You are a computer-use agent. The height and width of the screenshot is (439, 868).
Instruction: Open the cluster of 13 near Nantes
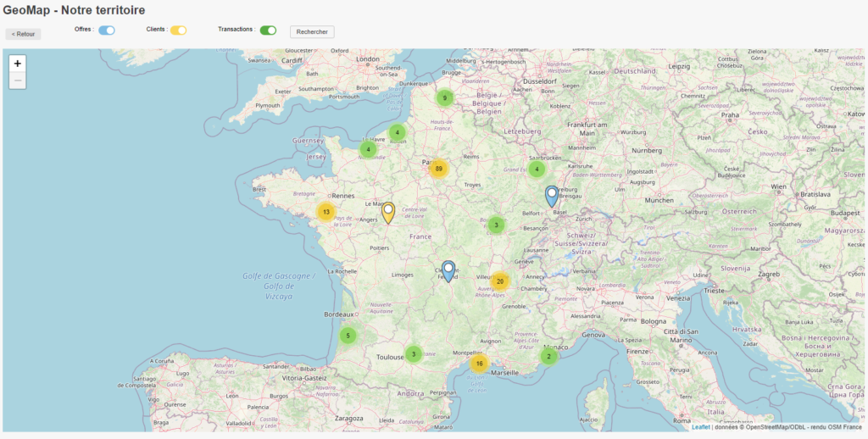pos(326,212)
